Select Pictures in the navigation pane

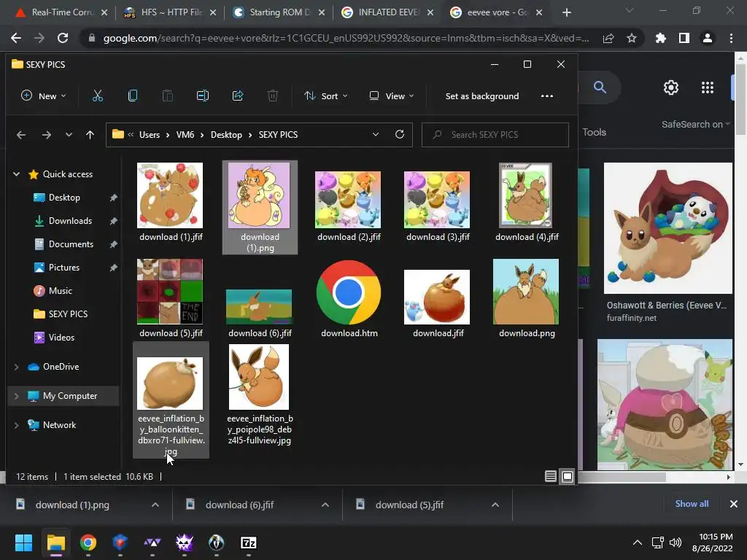click(66, 267)
